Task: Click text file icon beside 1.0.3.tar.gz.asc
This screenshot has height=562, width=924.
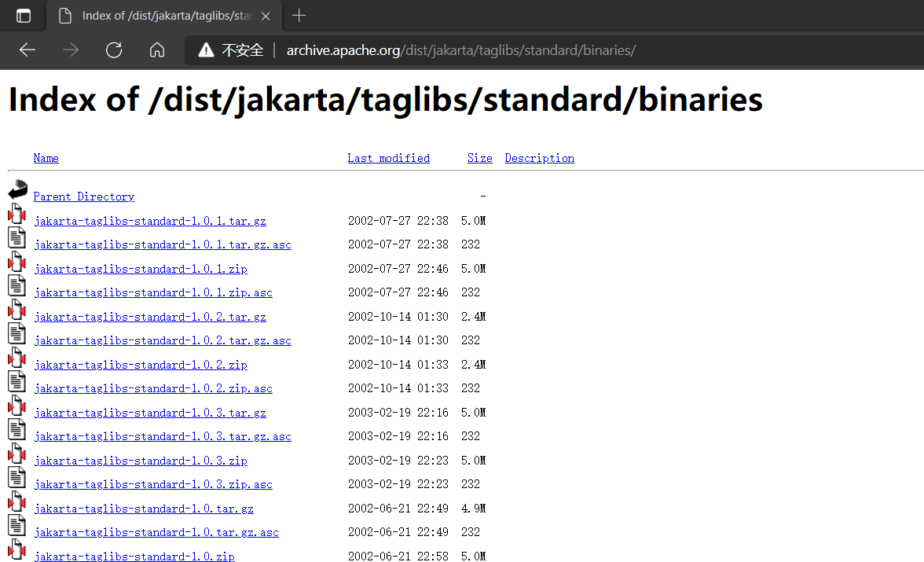Action: [17, 428]
